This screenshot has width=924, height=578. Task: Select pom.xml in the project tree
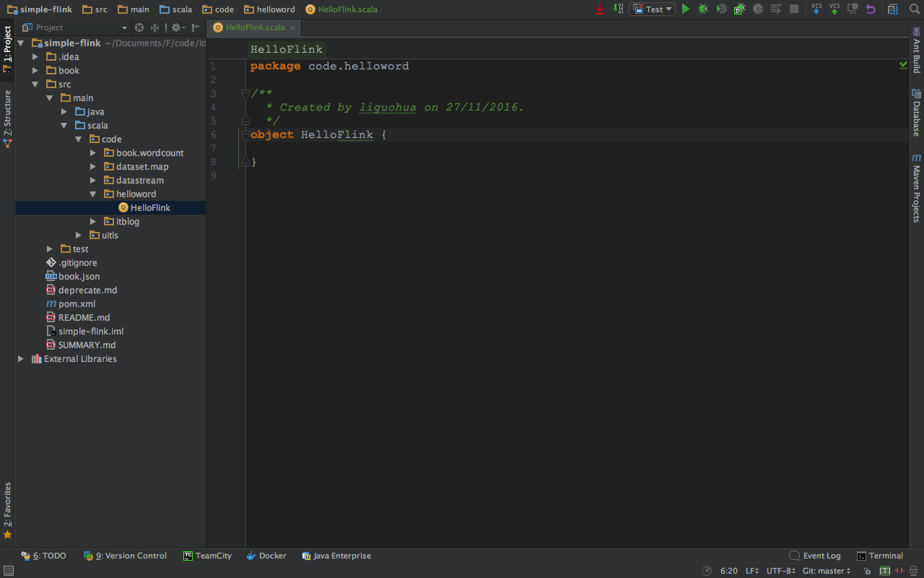pos(77,304)
